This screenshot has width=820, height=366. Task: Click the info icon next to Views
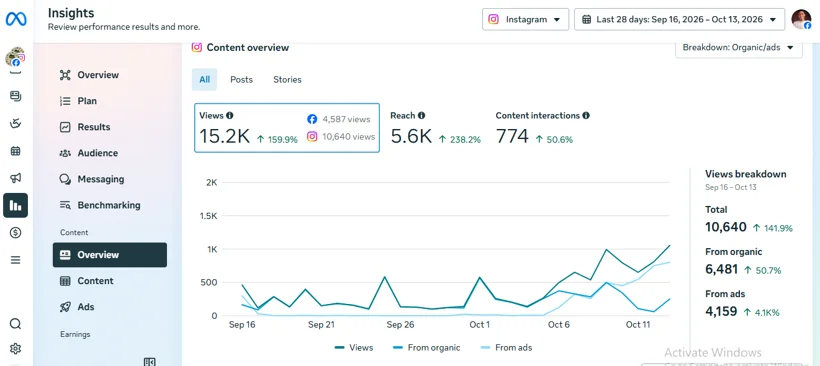(x=230, y=116)
